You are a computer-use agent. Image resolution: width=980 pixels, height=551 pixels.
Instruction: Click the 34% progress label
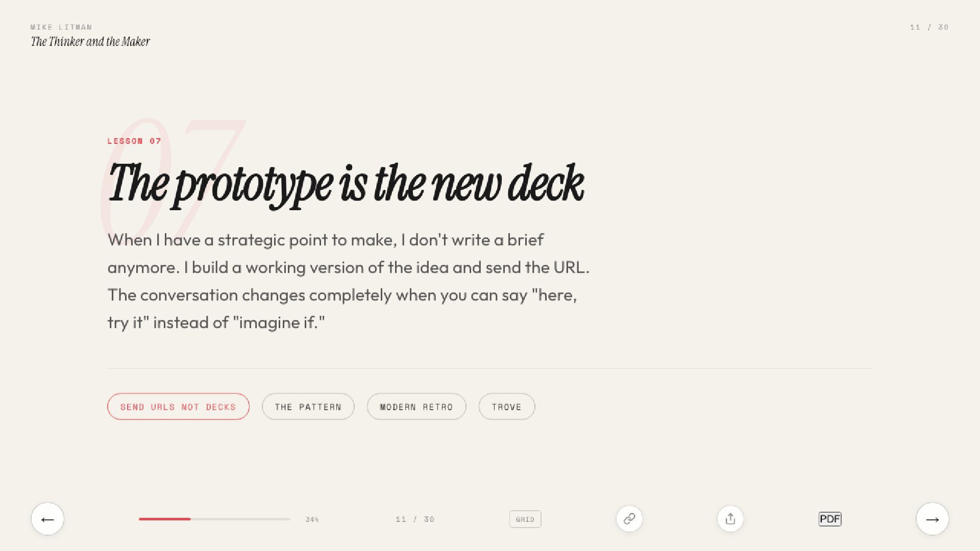(x=312, y=519)
